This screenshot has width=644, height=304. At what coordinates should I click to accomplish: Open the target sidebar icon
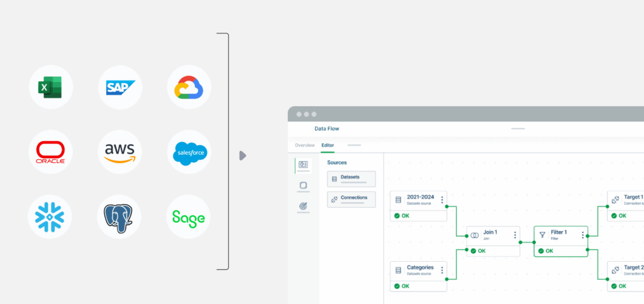[x=303, y=206]
